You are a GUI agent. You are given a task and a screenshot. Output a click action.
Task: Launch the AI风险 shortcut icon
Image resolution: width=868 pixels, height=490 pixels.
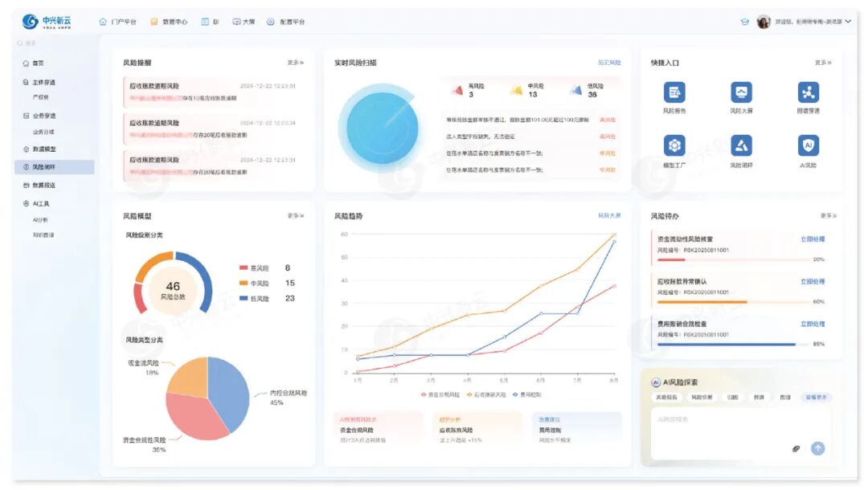pyautogui.click(x=808, y=145)
